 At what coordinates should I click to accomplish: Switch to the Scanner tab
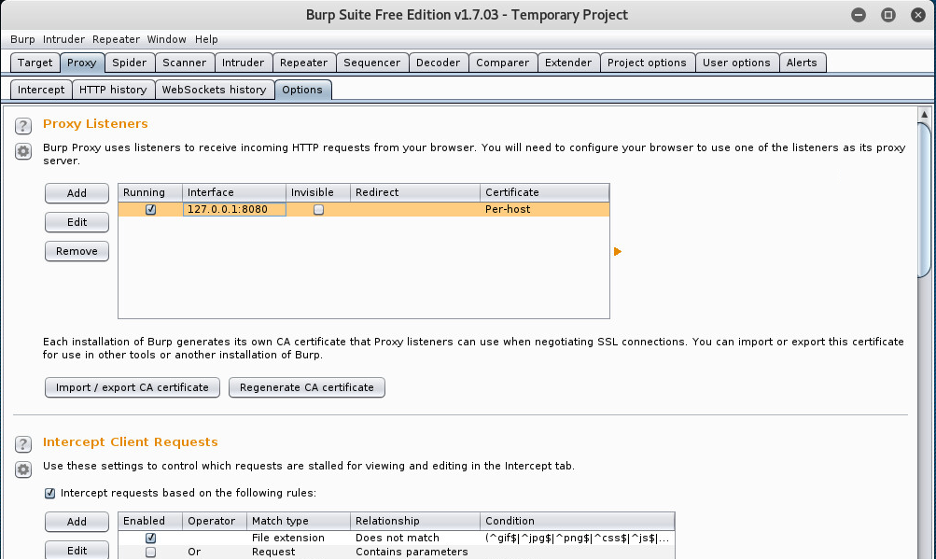pyautogui.click(x=185, y=63)
